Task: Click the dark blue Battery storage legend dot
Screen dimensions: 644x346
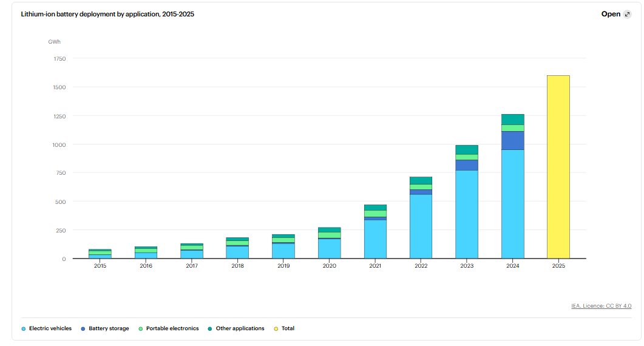Action: pyautogui.click(x=82, y=328)
